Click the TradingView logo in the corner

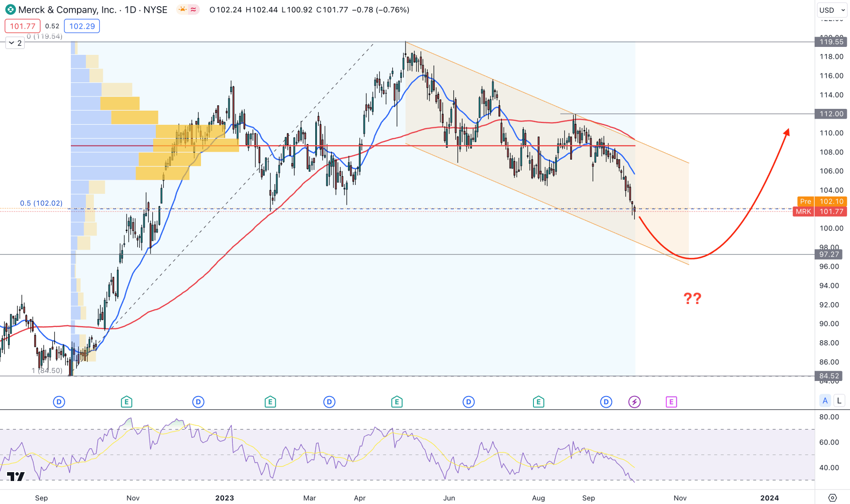pos(16,476)
